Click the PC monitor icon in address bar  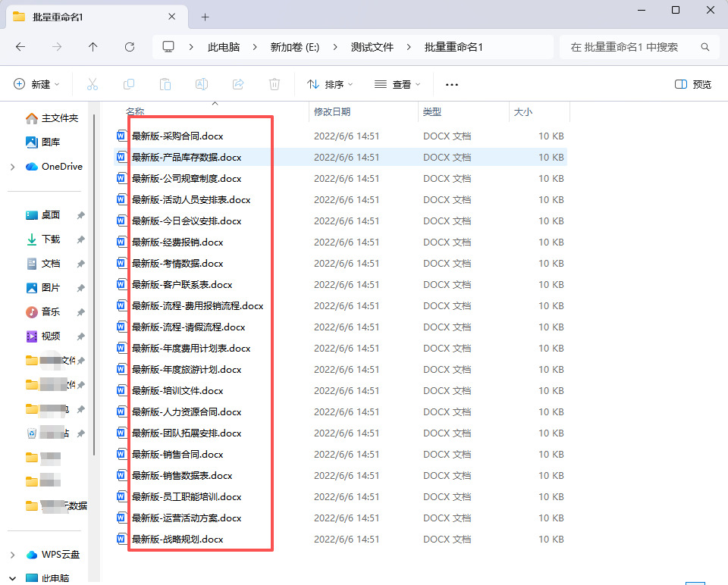click(168, 47)
